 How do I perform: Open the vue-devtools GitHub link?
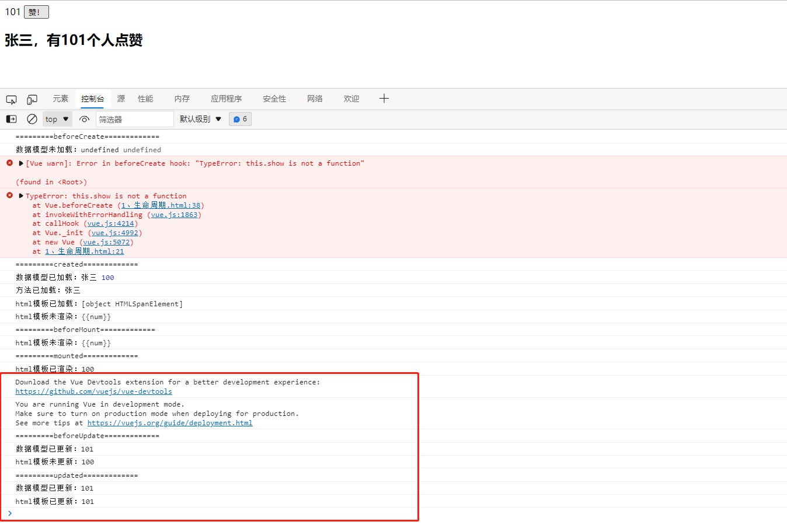[94, 391]
